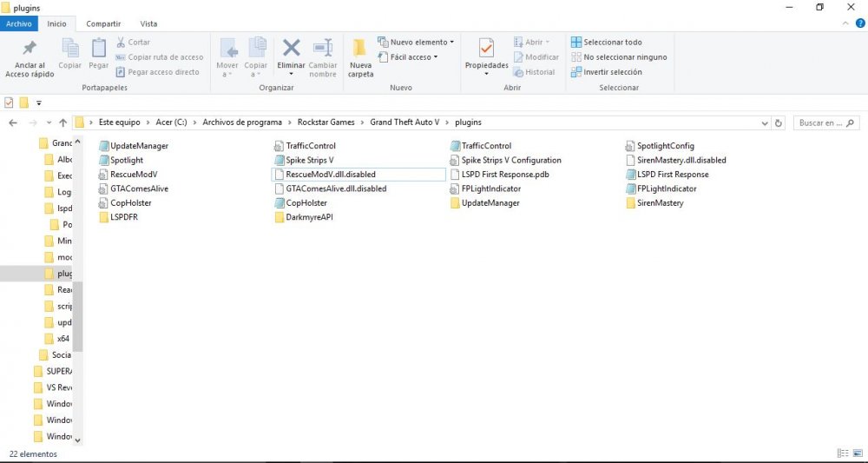This screenshot has height=463, width=868.
Task: Switch to the Vista ribbon tab
Action: (x=148, y=23)
